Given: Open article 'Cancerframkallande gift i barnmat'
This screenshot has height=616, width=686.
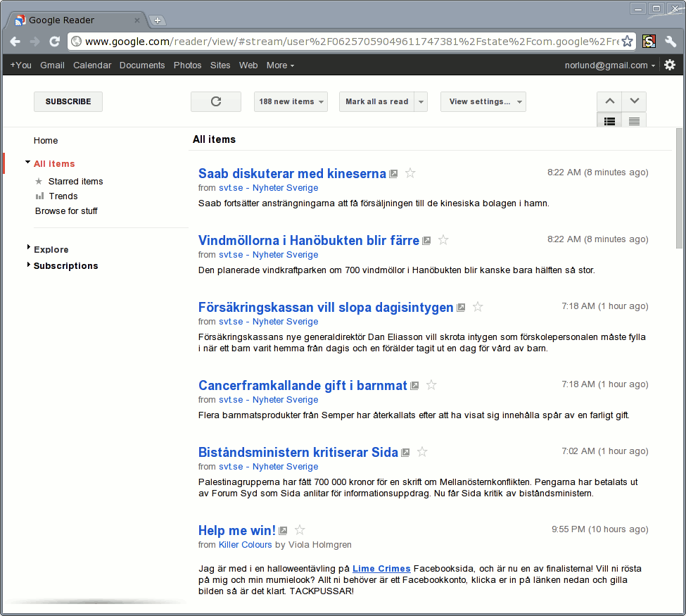Looking at the screenshot, I should 303,385.
